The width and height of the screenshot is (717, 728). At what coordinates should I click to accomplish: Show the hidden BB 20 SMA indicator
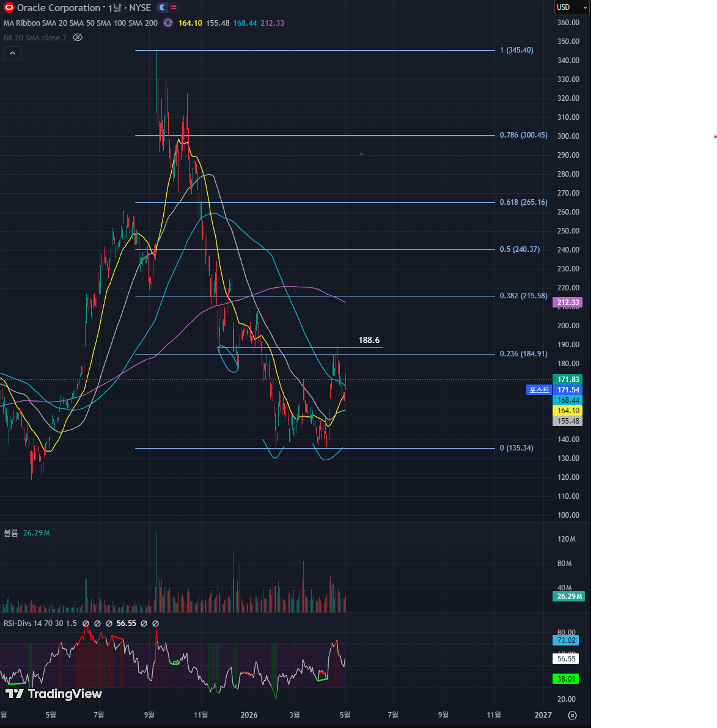(78, 38)
